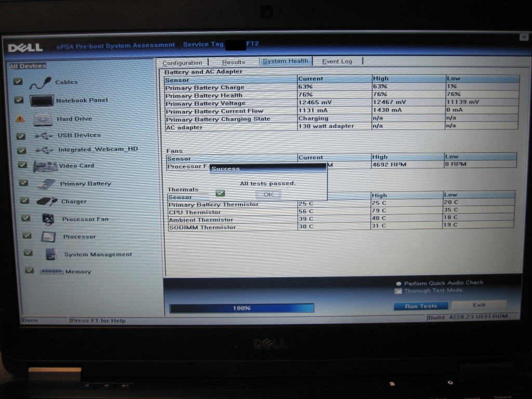
Task: Click the Hard Drive warning triangle
Action: [x=20, y=119]
